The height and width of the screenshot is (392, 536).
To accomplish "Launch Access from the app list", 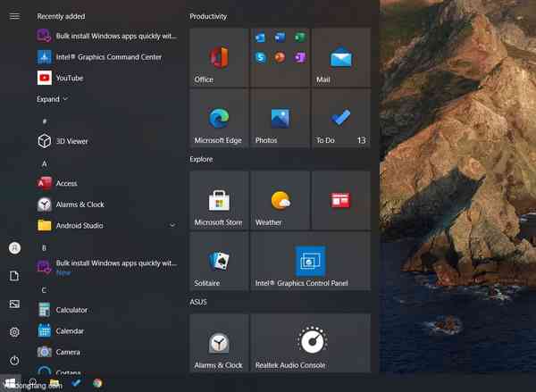I will (108, 183).
